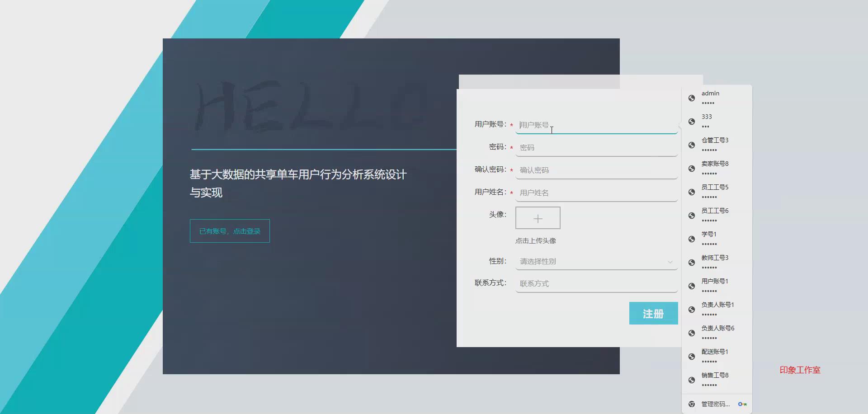This screenshot has height=414, width=868.
Task: Open the "印象工作室" red link
Action: (800, 370)
